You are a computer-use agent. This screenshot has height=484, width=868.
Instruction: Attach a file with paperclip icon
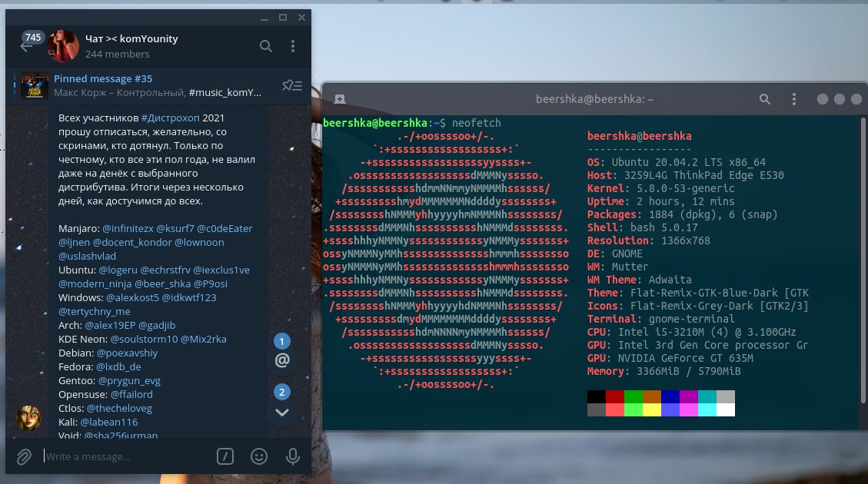(24, 457)
